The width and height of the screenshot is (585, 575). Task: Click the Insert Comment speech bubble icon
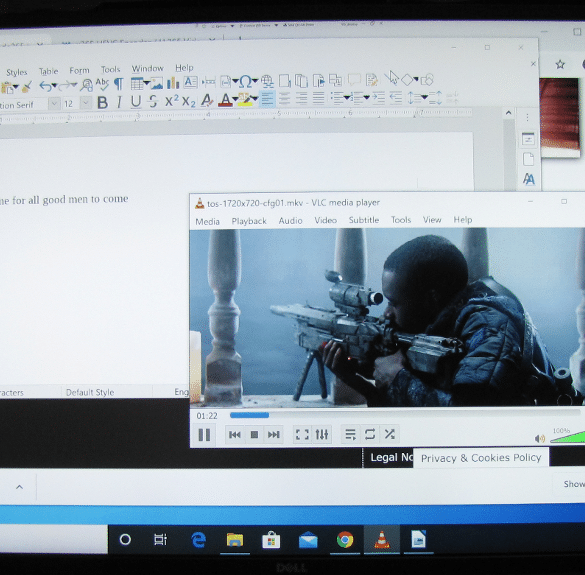(x=354, y=79)
